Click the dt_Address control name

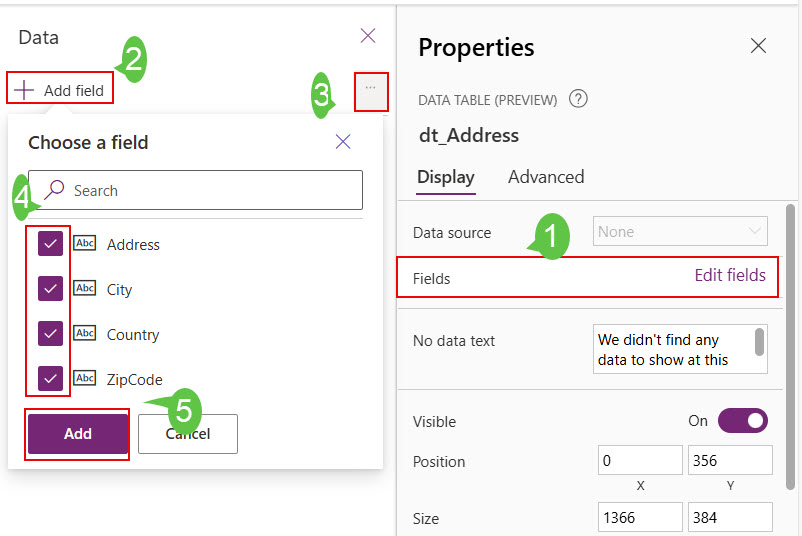(469, 136)
